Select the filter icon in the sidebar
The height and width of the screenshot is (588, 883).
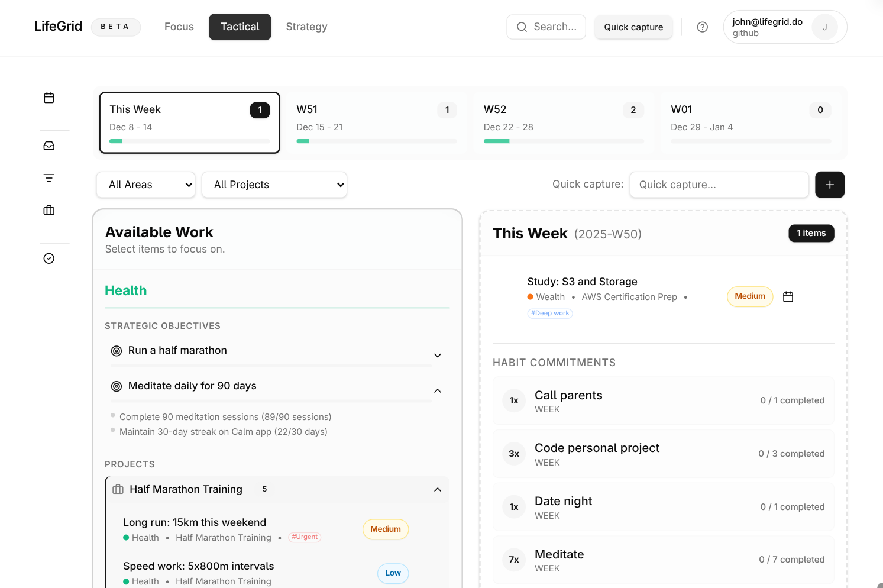[x=49, y=177]
